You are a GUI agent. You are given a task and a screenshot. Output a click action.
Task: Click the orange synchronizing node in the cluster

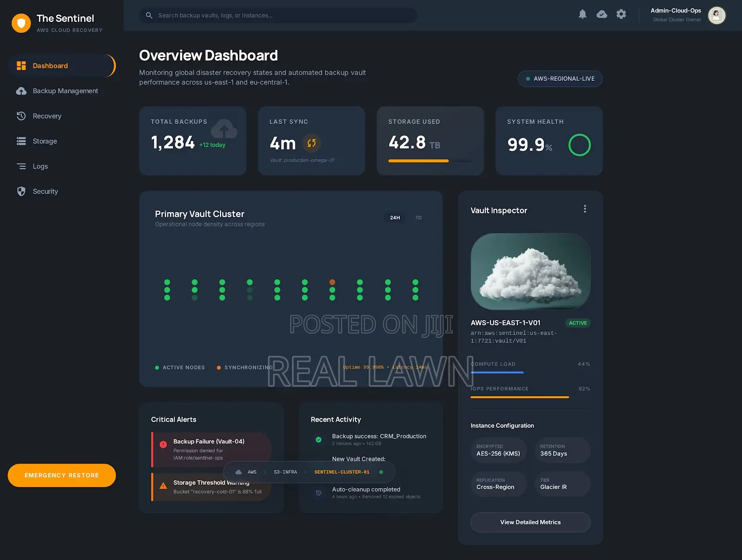[332, 282]
